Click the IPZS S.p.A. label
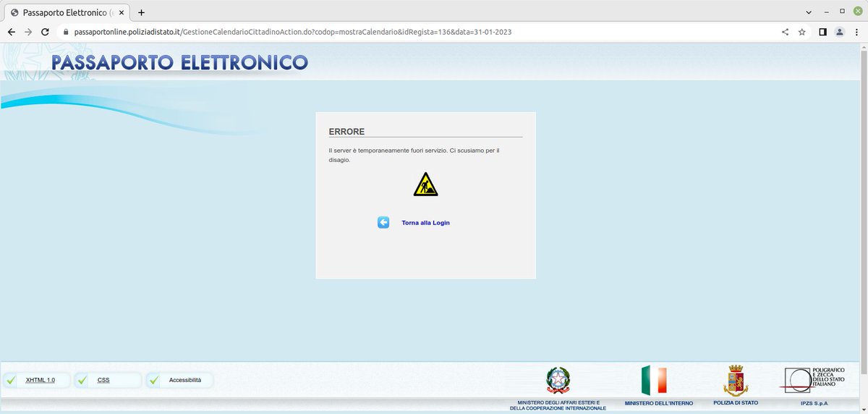This screenshot has height=414, width=868. tap(814, 403)
